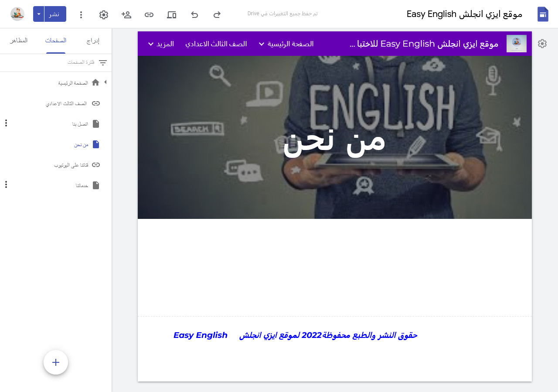Open الصف الثالث الاعدادي navigation link

[x=216, y=44]
